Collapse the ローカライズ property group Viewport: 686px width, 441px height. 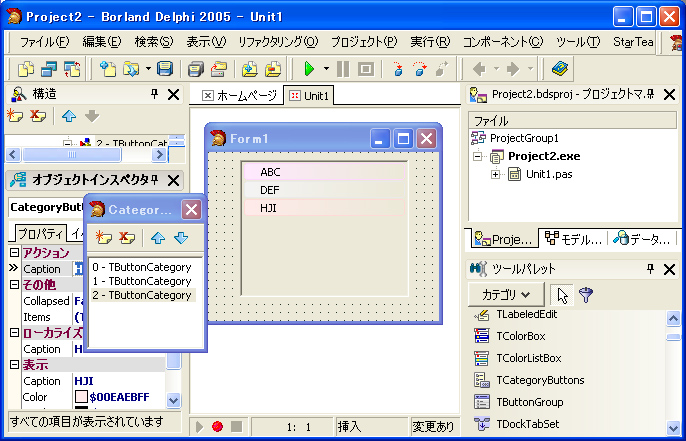[x=14, y=332]
